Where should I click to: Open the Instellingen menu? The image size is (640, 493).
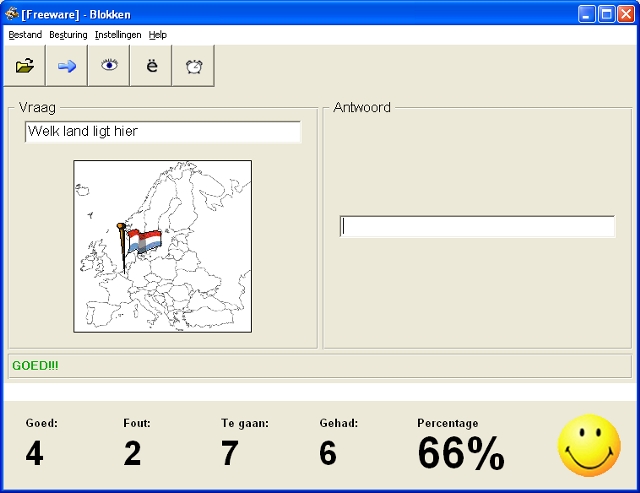point(118,35)
